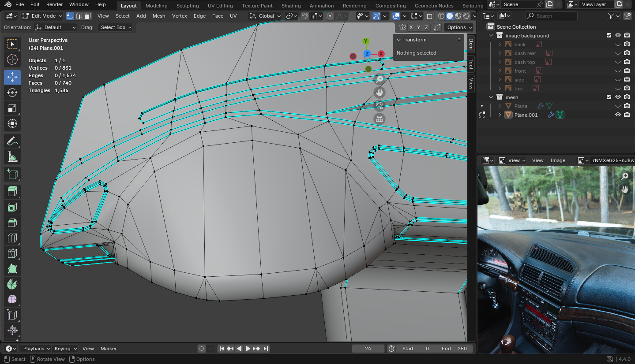Disable rendering of the mesh collection

point(627,97)
